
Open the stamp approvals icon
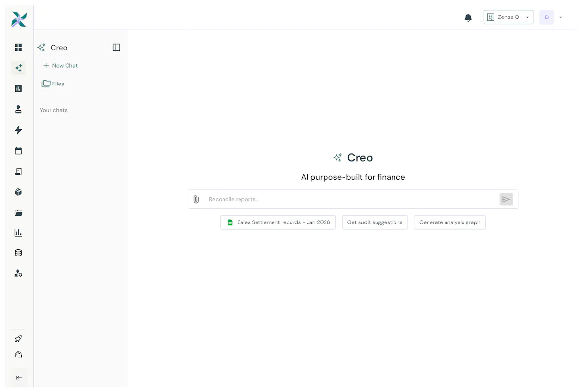tap(18, 109)
